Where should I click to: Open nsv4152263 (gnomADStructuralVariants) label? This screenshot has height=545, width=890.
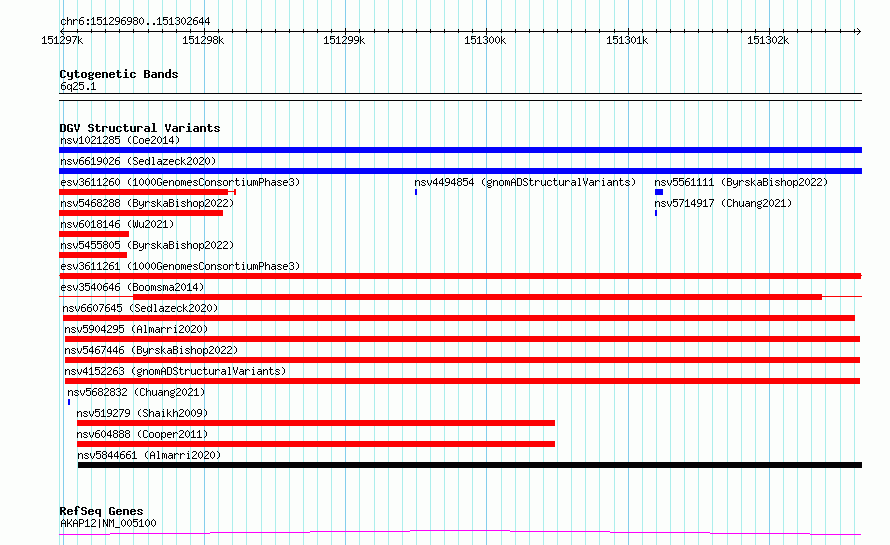click(175, 371)
